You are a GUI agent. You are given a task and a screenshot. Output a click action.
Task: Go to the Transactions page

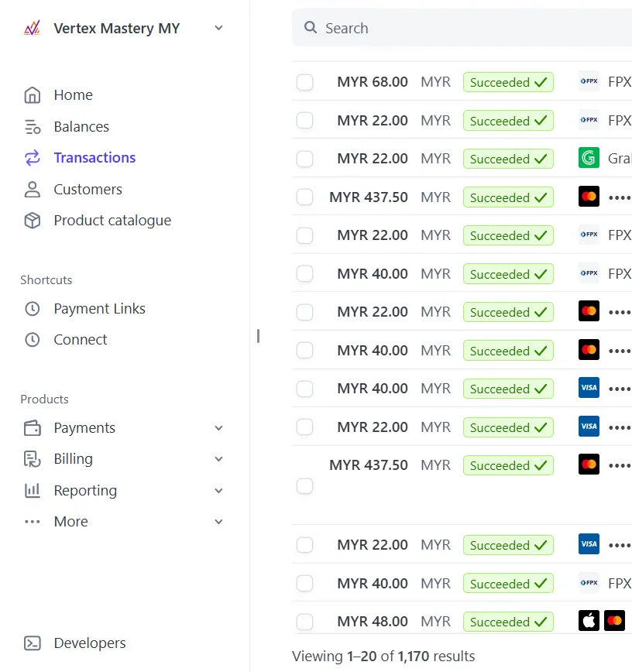pyautogui.click(x=94, y=158)
